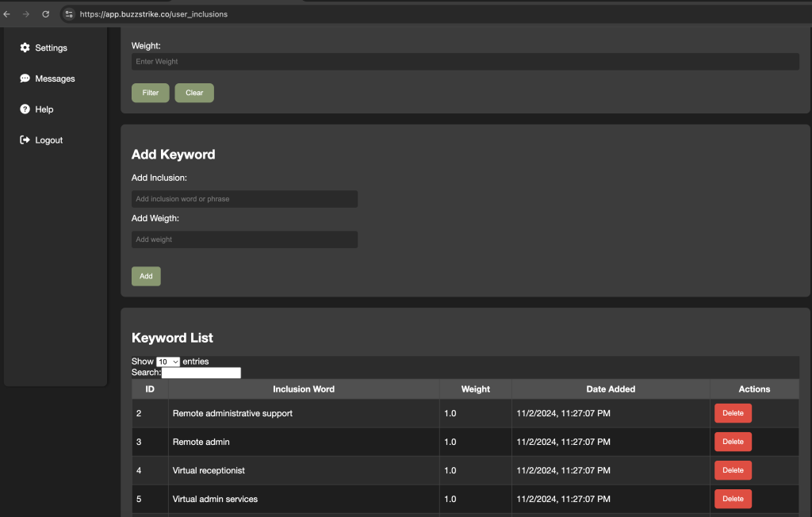Open the Messages sidebar menu item

(x=55, y=79)
